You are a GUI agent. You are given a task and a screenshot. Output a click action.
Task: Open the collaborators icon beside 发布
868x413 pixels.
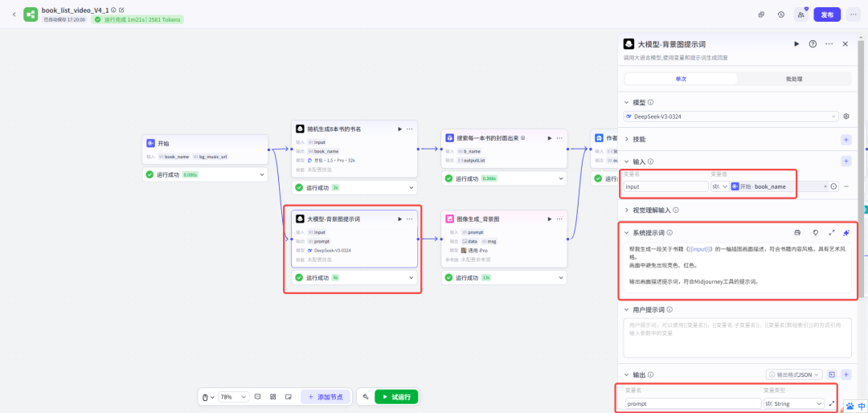[800, 14]
